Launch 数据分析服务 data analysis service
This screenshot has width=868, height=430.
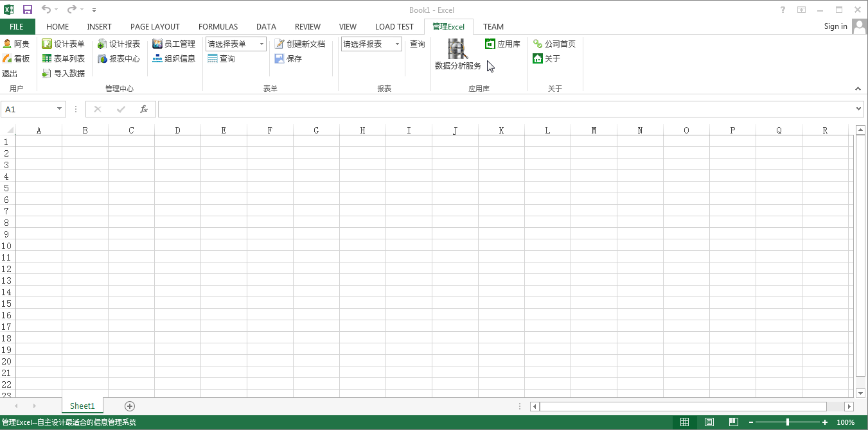point(458,55)
